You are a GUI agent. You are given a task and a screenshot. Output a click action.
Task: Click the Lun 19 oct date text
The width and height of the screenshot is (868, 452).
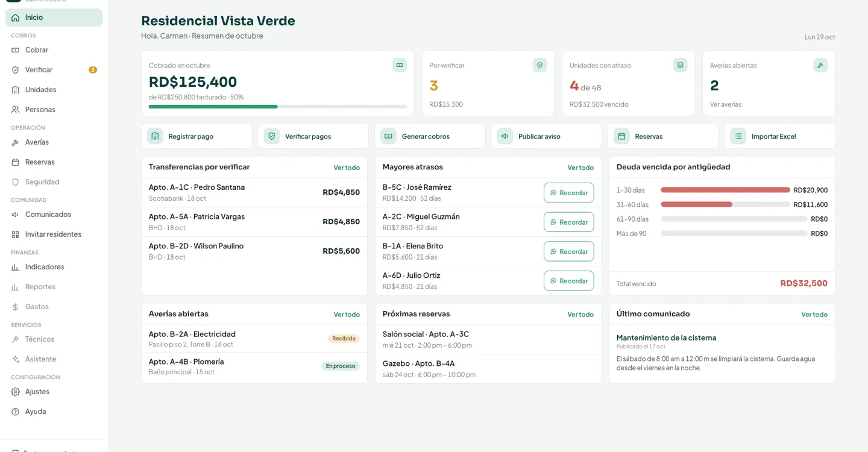tap(820, 37)
